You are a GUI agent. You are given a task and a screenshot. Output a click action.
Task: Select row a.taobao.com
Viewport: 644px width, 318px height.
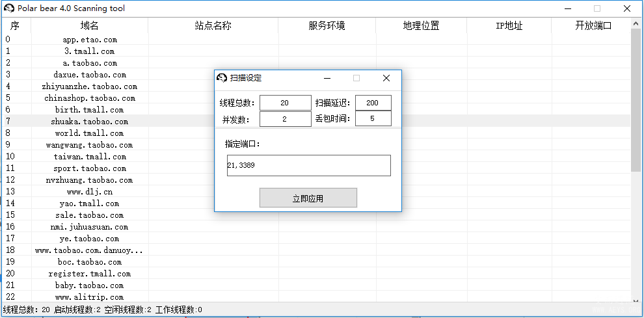[316, 63]
